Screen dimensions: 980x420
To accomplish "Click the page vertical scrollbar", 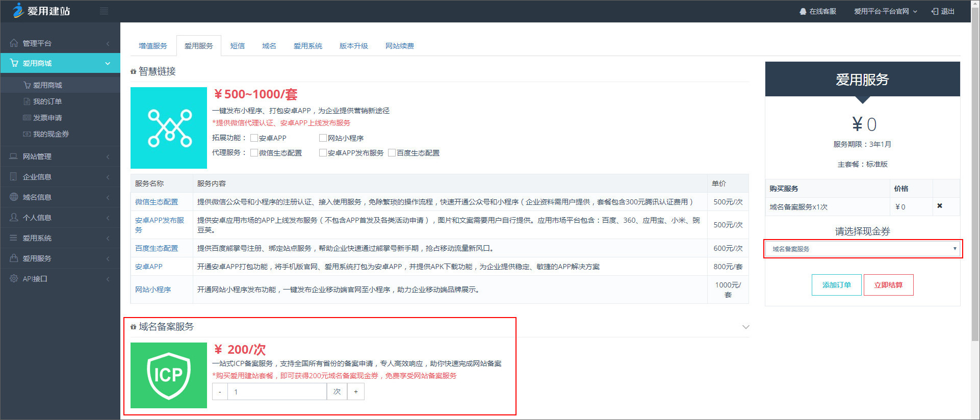I will click(x=975, y=173).
